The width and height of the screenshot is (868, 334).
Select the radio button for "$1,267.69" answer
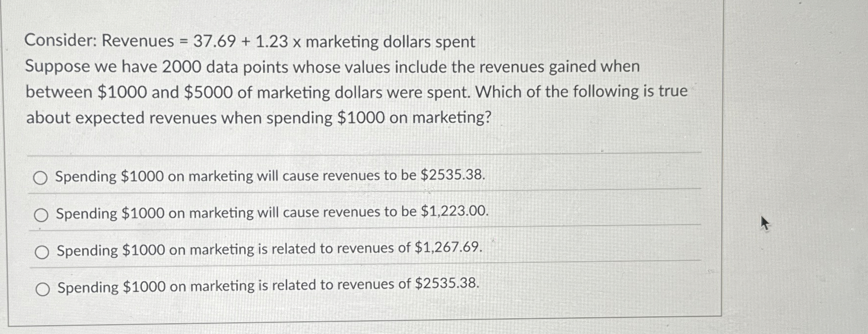point(43,252)
